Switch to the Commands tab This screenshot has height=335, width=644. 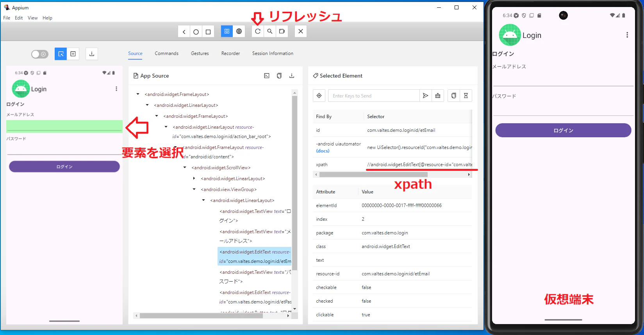click(166, 53)
